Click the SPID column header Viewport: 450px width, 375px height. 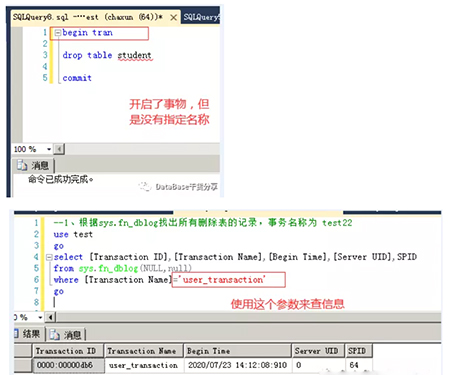click(x=359, y=351)
